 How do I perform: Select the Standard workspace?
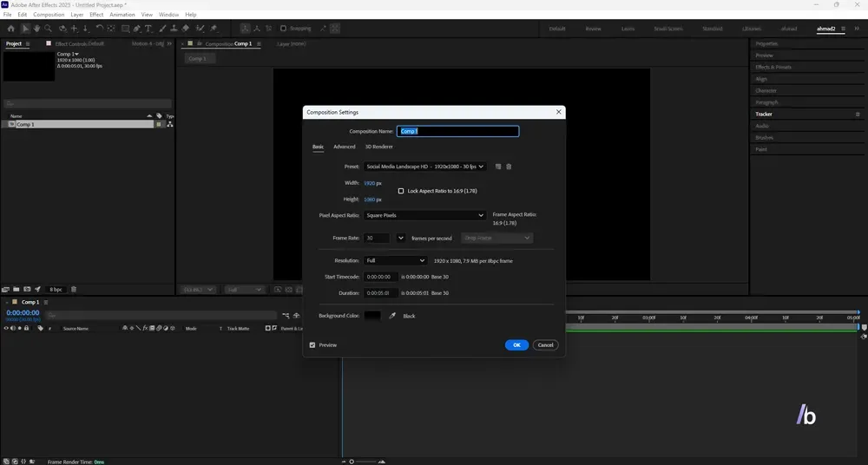[712, 29]
